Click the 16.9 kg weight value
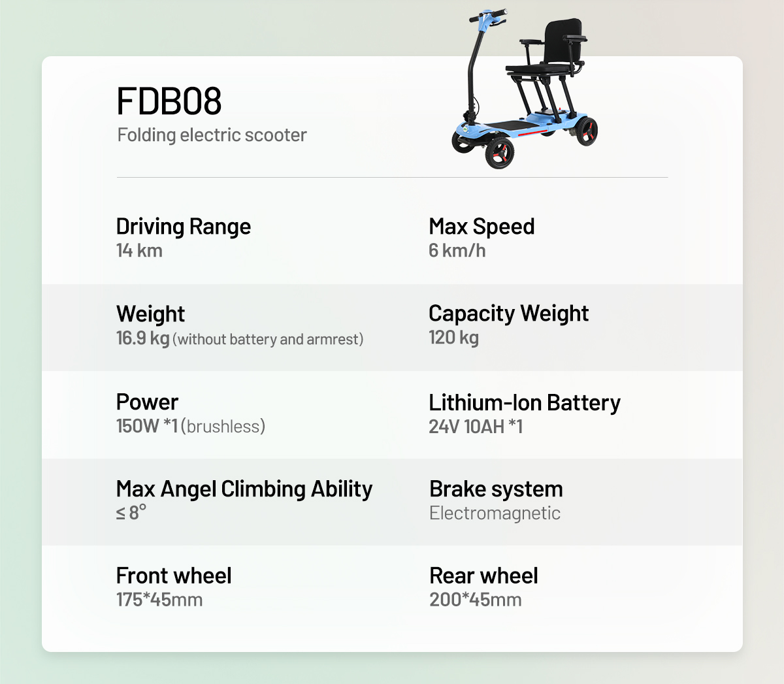Screen dimensions: 784x684 point(142,338)
